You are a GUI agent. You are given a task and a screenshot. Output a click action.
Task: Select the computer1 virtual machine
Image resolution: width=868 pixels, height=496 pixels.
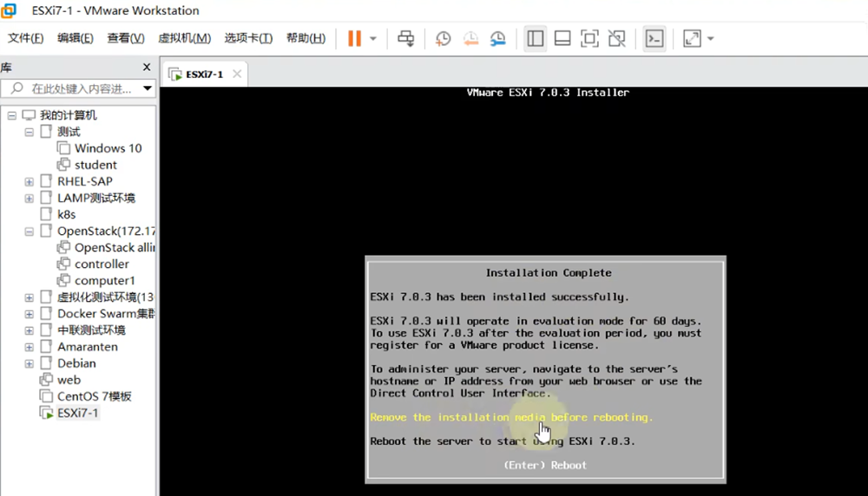tap(105, 280)
